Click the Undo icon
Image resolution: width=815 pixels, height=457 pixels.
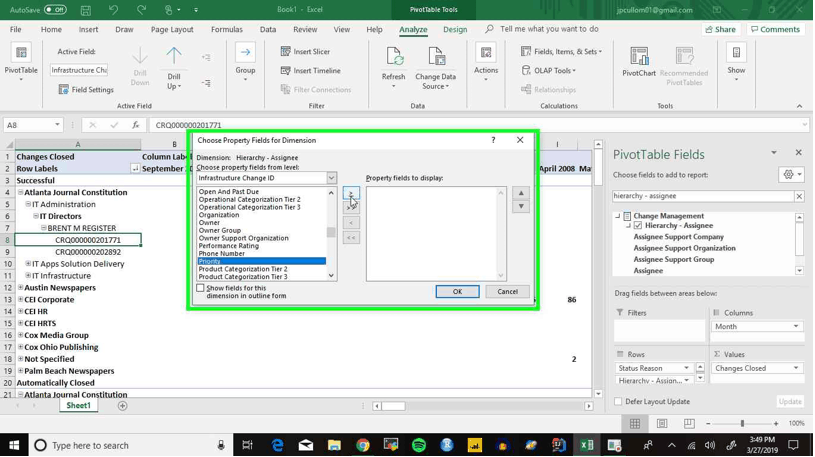coord(113,10)
